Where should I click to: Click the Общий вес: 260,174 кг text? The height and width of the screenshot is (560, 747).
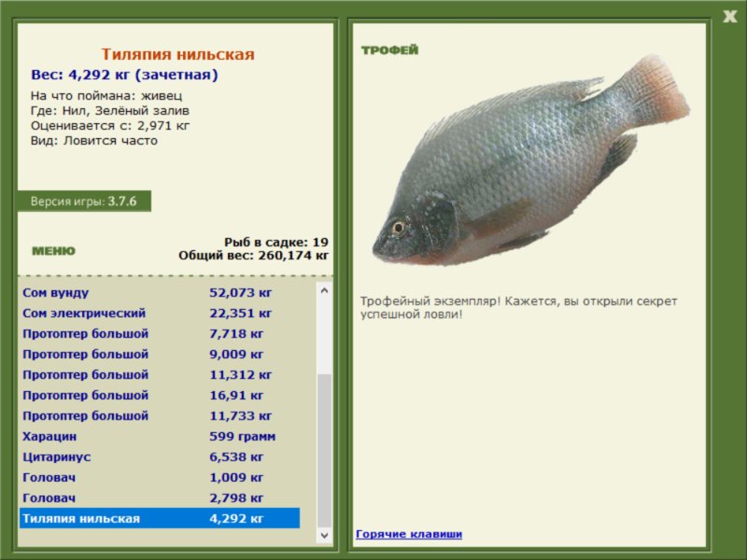point(253,255)
